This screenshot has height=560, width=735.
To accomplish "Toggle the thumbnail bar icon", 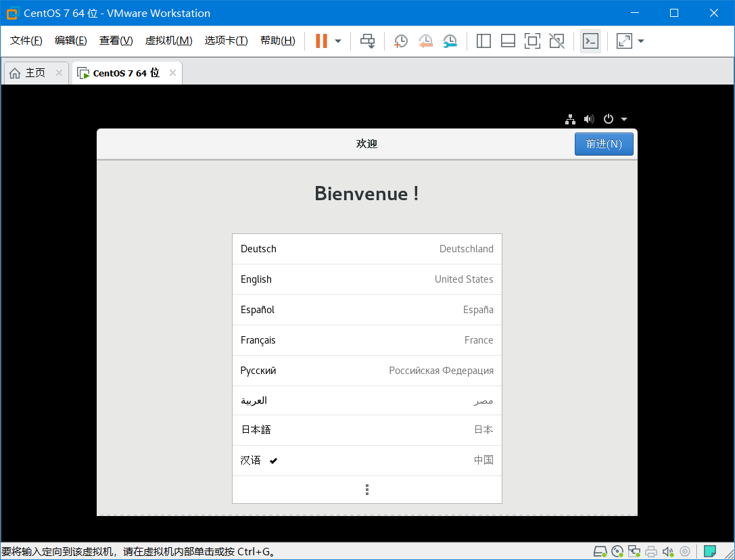I will tap(508, 41).
